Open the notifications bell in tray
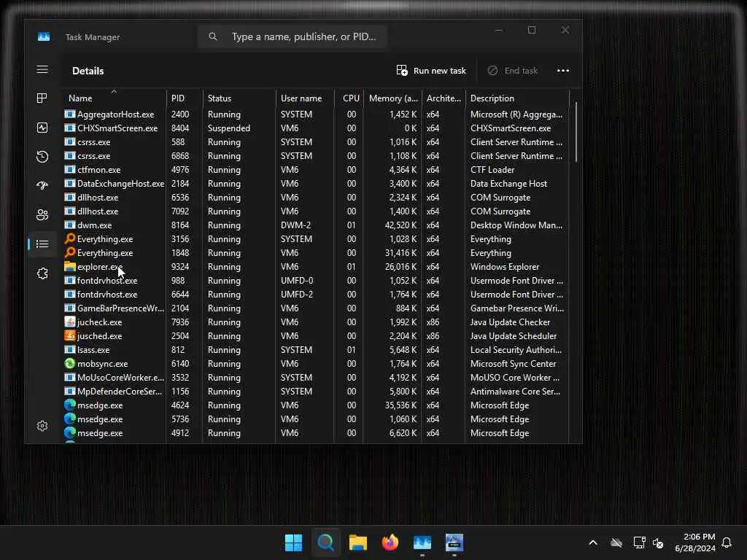Image resolution: width=747 pixels, height=560 pixels. click(727, 542)
